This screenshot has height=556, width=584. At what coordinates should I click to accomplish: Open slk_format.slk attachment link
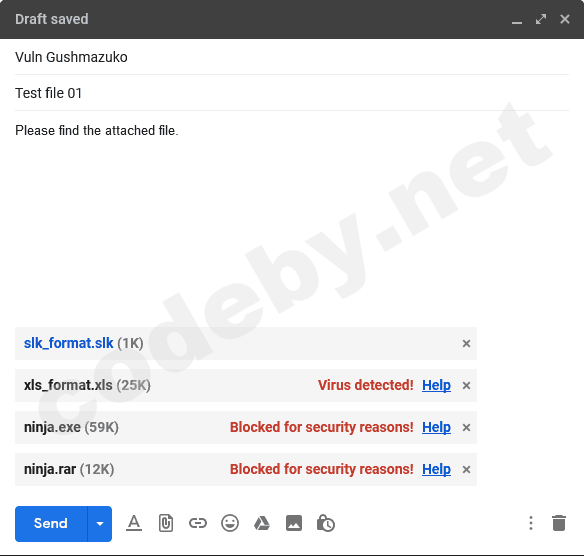[x=69, y=343]
